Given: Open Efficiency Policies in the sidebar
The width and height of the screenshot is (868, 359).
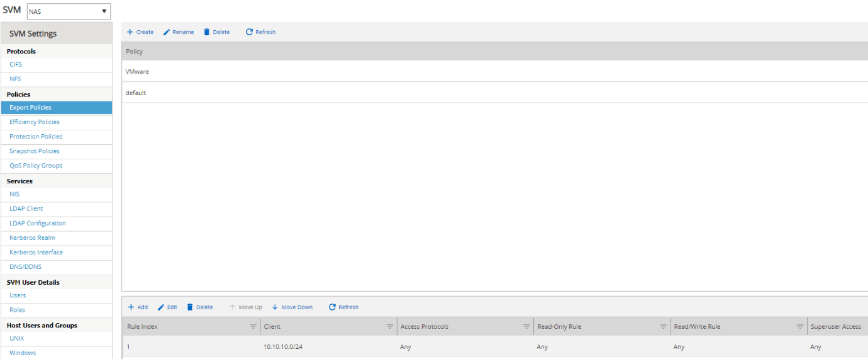Looking at the screenshot, I should (x=35, y=122).
